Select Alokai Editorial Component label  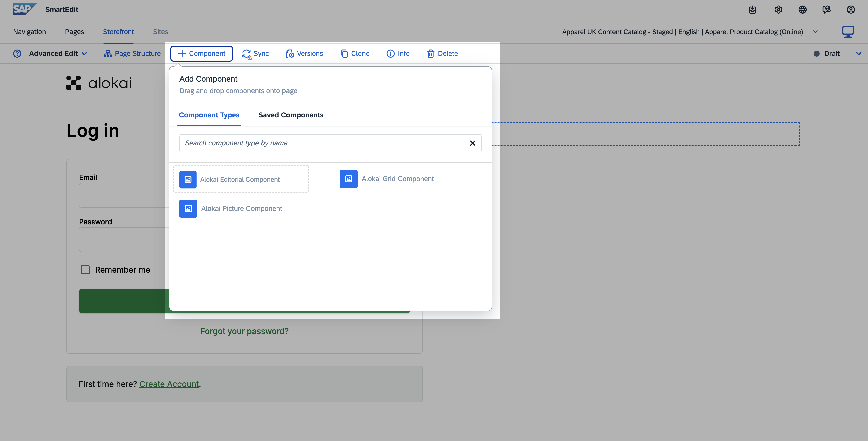pos(240,179)
